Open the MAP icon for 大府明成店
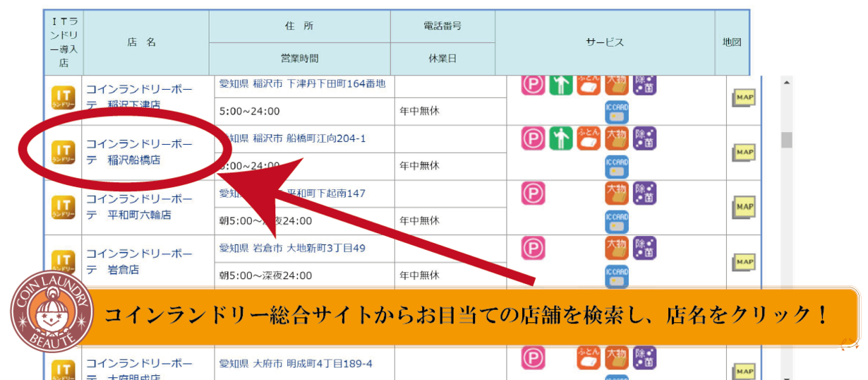The width and height of the screenshot is (868, 380). coord(743,371)
